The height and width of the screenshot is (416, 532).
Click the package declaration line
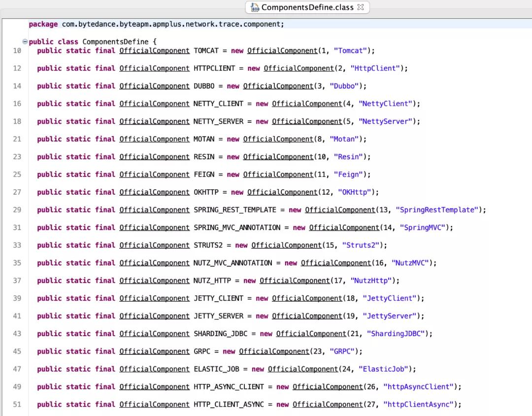(156, 24)
